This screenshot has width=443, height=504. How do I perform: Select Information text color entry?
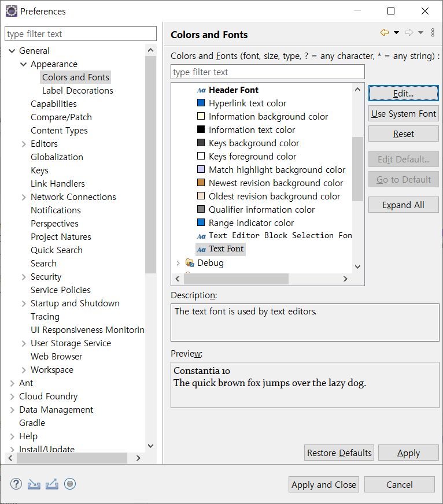point(252,130)
